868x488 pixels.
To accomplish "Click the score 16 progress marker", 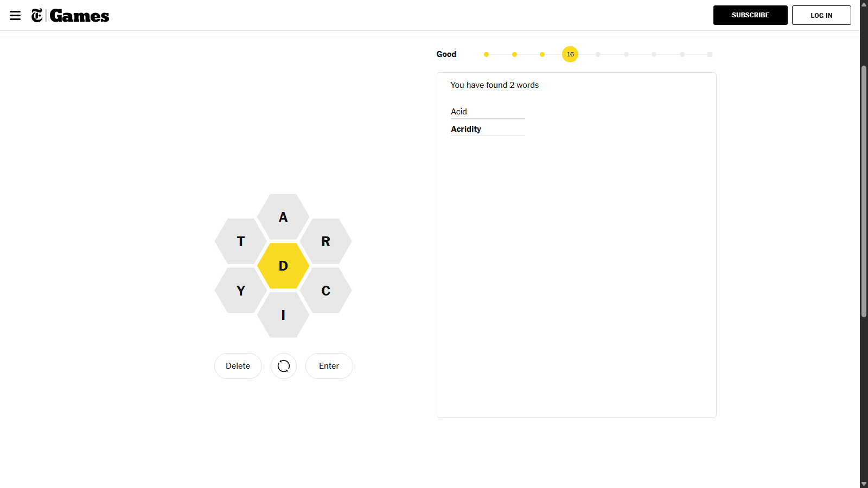I will [570, 54].
